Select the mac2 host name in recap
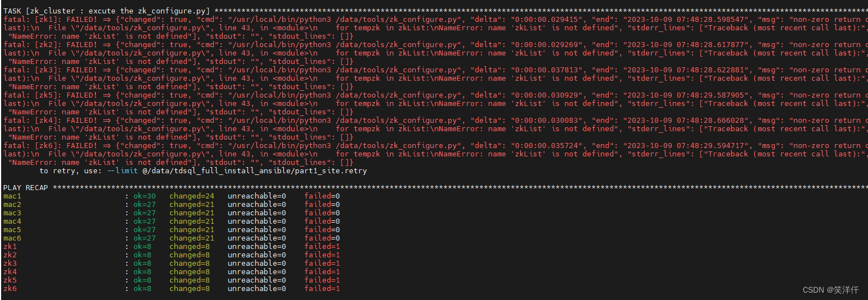Screen dimensions: 868x300 [12, 204]
